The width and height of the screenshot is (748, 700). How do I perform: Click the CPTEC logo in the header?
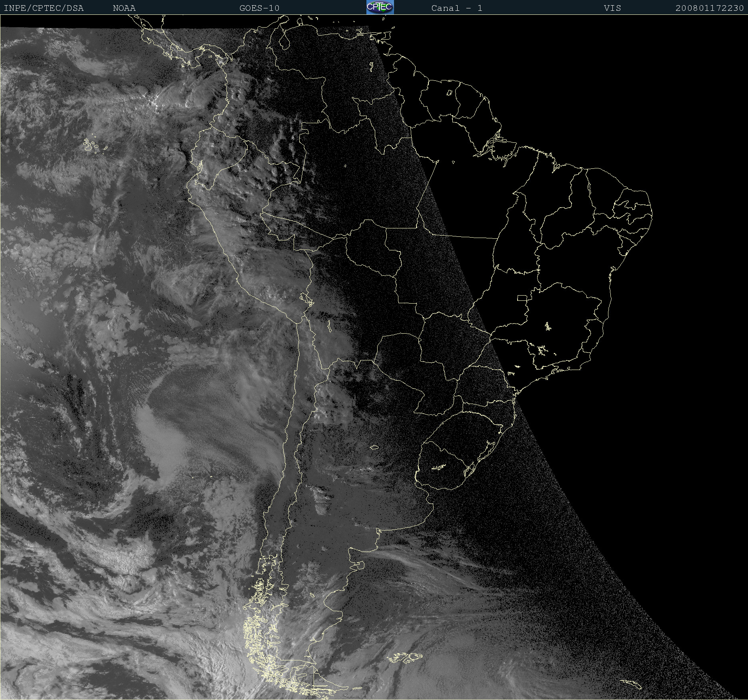point(380,7)
